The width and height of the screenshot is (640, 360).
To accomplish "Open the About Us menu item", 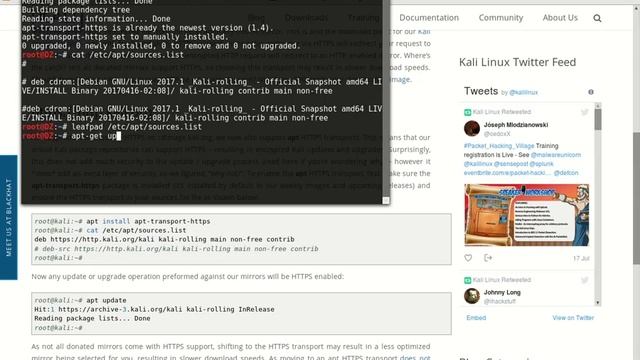I will [x=560, y=18].
